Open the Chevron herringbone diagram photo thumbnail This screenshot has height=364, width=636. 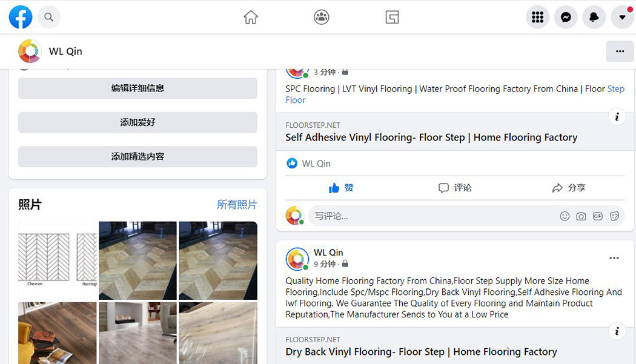click(58, 260)
